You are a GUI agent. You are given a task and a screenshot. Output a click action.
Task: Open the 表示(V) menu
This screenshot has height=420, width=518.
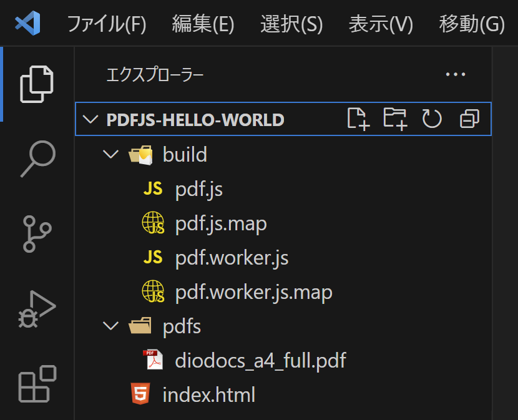pyautogui.click(x=381, y=24)
